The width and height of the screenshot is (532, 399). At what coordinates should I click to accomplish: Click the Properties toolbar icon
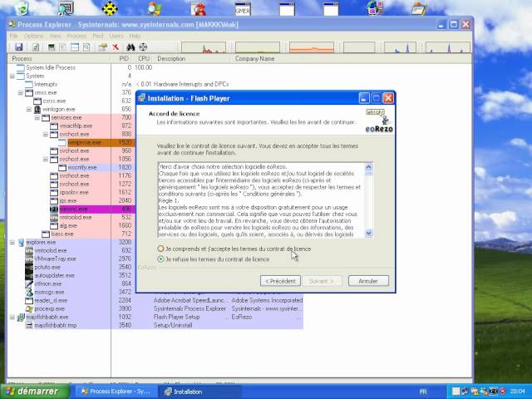point(102,47)
